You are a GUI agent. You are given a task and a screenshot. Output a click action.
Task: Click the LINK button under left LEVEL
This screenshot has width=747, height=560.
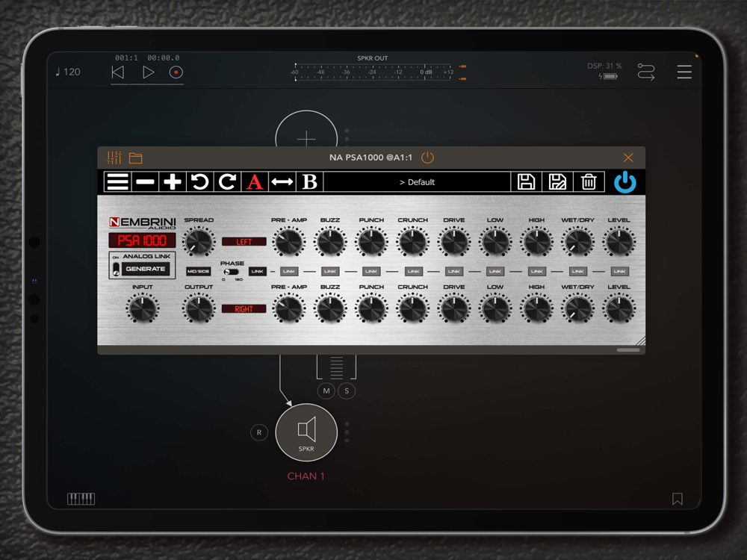pyautogui.click(x=619, y=272)
